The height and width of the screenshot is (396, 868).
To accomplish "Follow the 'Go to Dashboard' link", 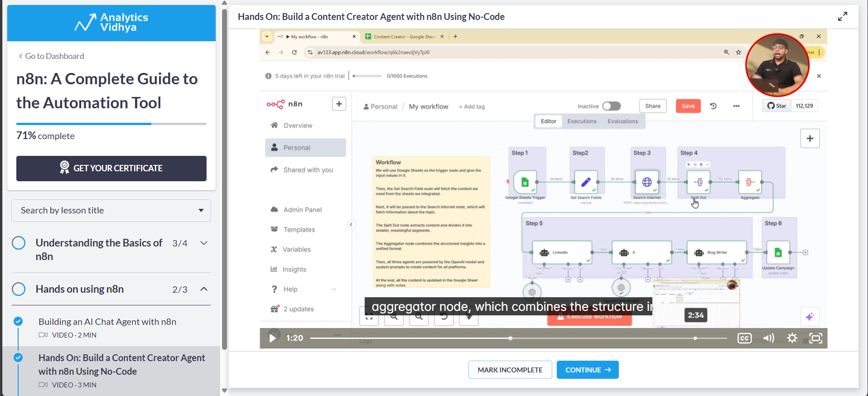I will pos(51,56).
